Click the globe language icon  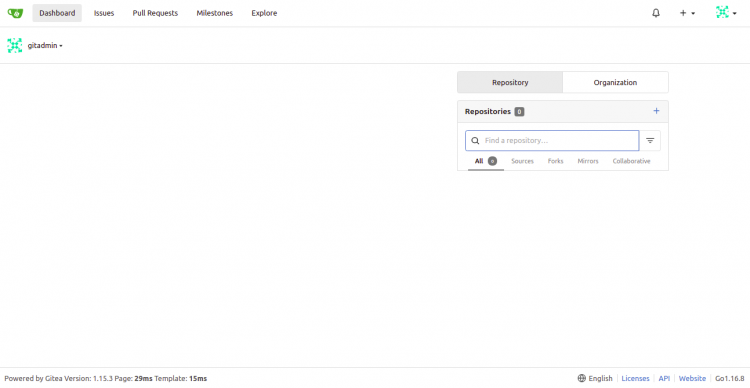pyautogui.click(x=582, y=378)
